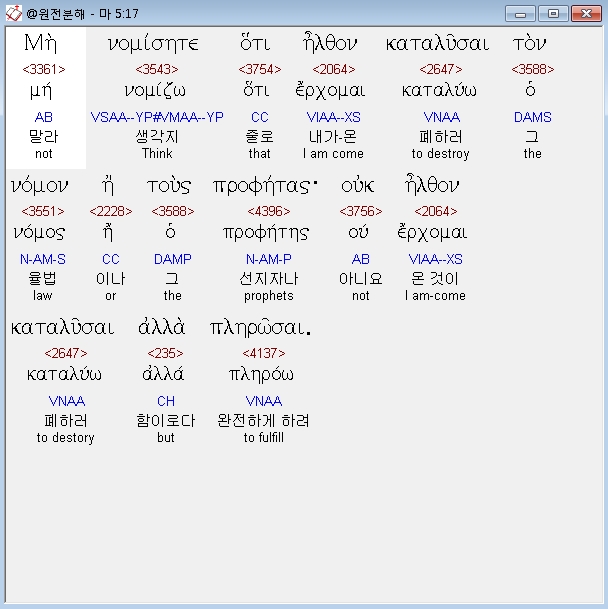Click the English gloss Think

pyautogui.click(x=157, y=154)
